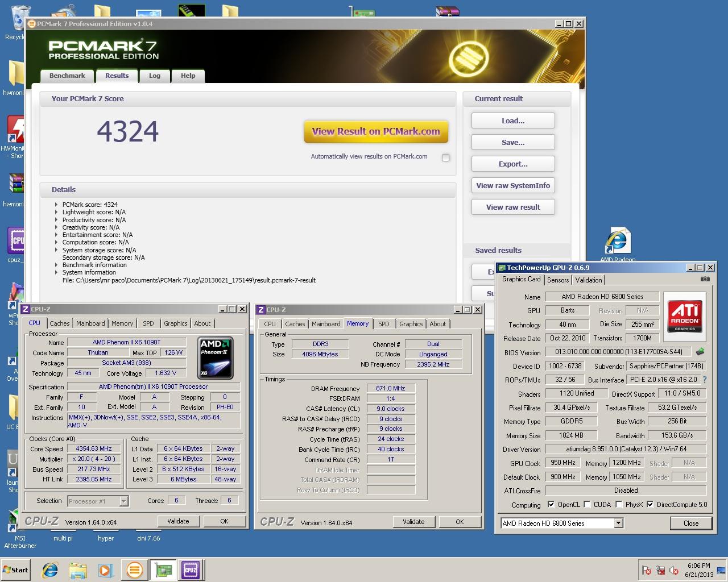Switch to CPU-Z taskbar button
This screenshot has height=582, width=728.
click(x=190, y=569)
